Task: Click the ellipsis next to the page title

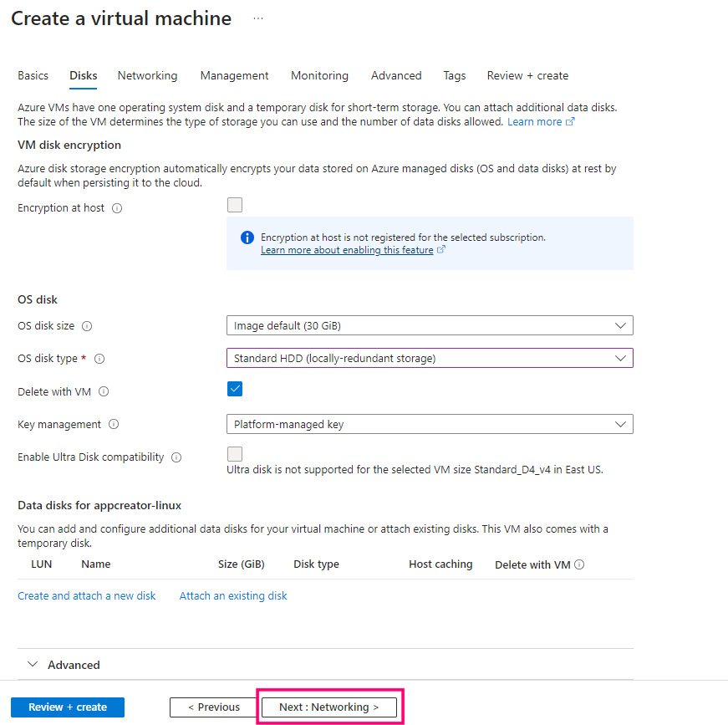Action: pos(258,18)
